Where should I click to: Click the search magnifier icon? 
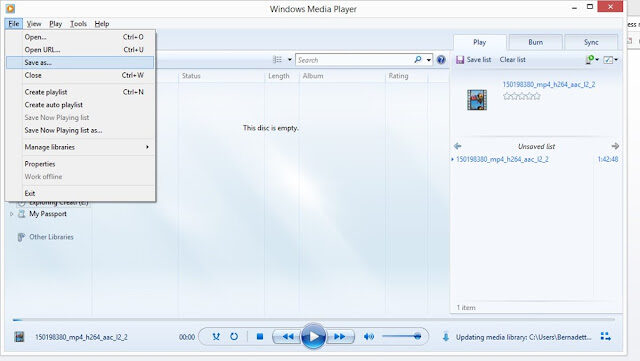pyautogui.click(x=418, y=60)
